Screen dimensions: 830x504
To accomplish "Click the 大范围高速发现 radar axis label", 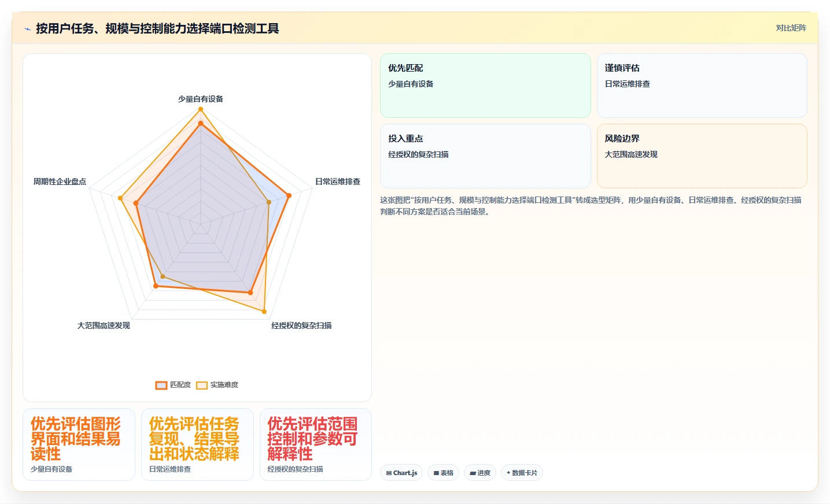I will click(104, 325).
